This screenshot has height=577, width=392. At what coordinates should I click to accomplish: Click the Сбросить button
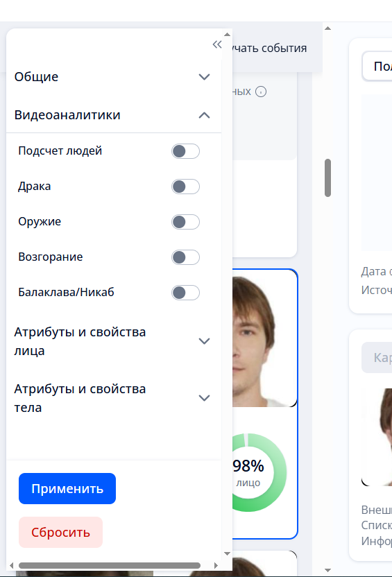tap(61, 532)
